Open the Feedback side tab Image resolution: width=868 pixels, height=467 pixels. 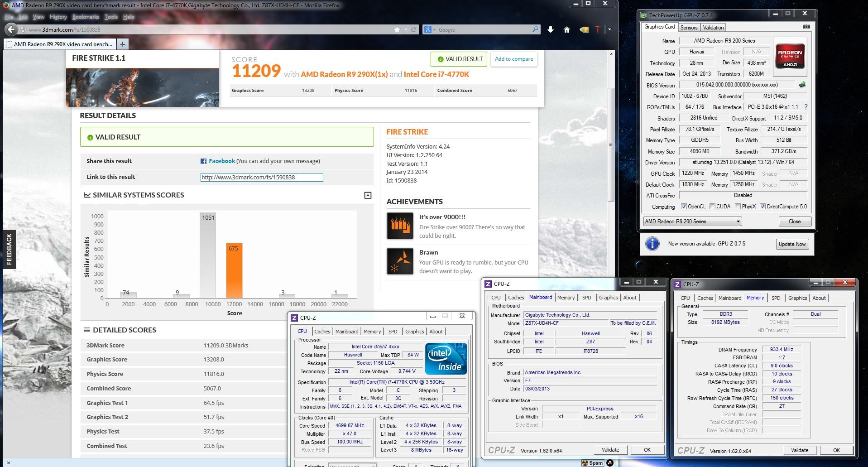(x=9, y=250)
